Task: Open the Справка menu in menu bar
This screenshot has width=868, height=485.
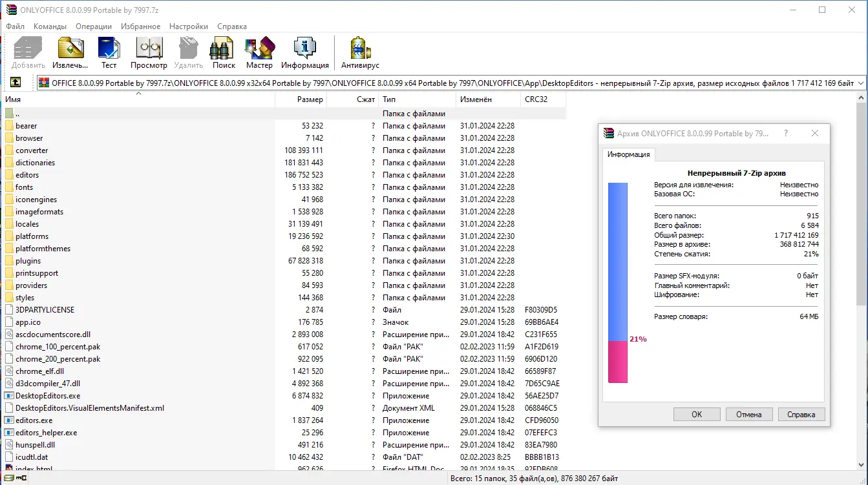Action: 232,26
